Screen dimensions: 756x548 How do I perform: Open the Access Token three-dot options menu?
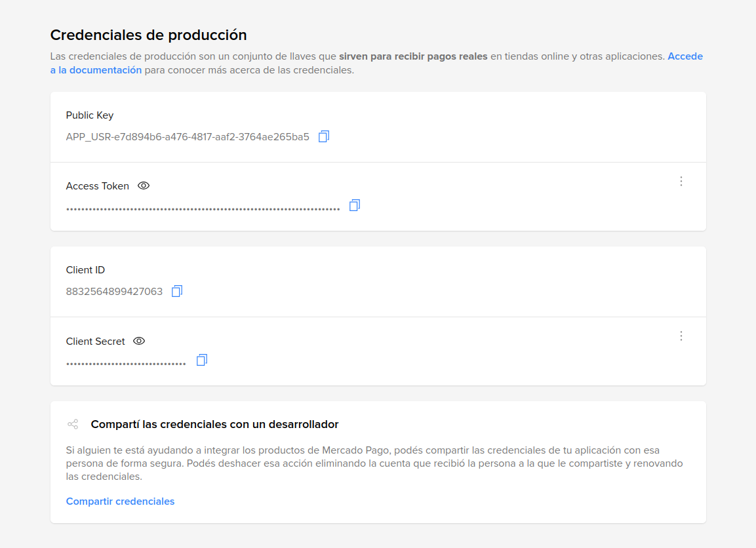681,181
